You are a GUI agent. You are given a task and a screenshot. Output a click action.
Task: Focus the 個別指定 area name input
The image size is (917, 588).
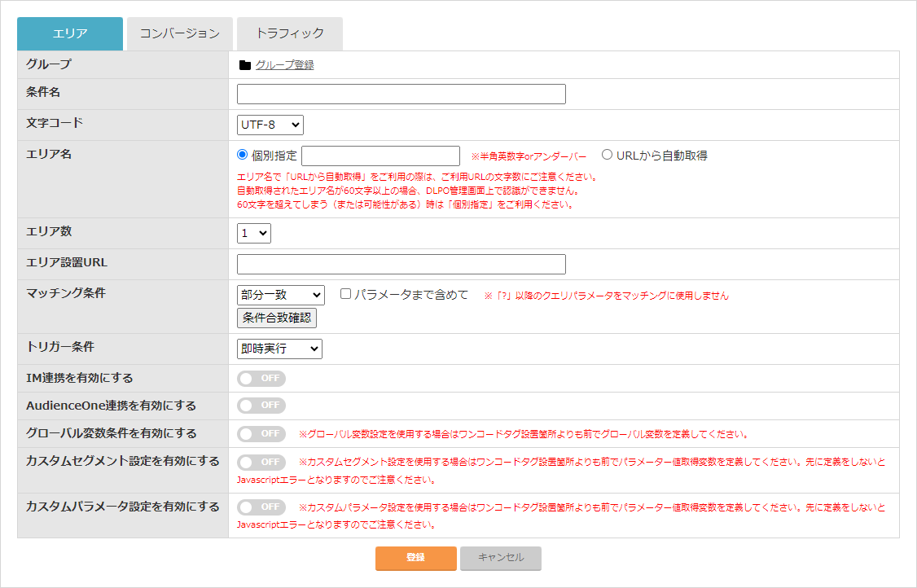pos(380,156)
